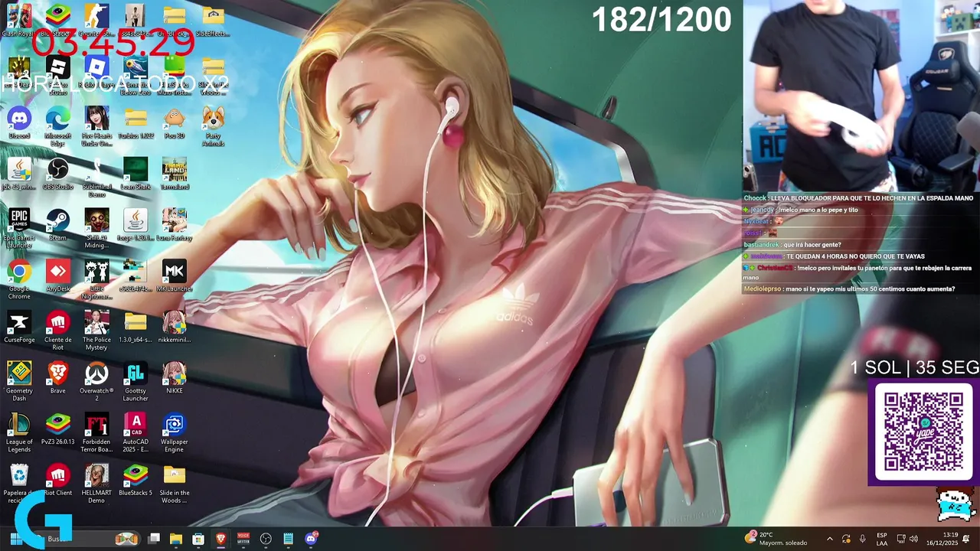The image size is (980, 551).
Task: Open the Discord taskbar icon
Action: pos(311,539)
